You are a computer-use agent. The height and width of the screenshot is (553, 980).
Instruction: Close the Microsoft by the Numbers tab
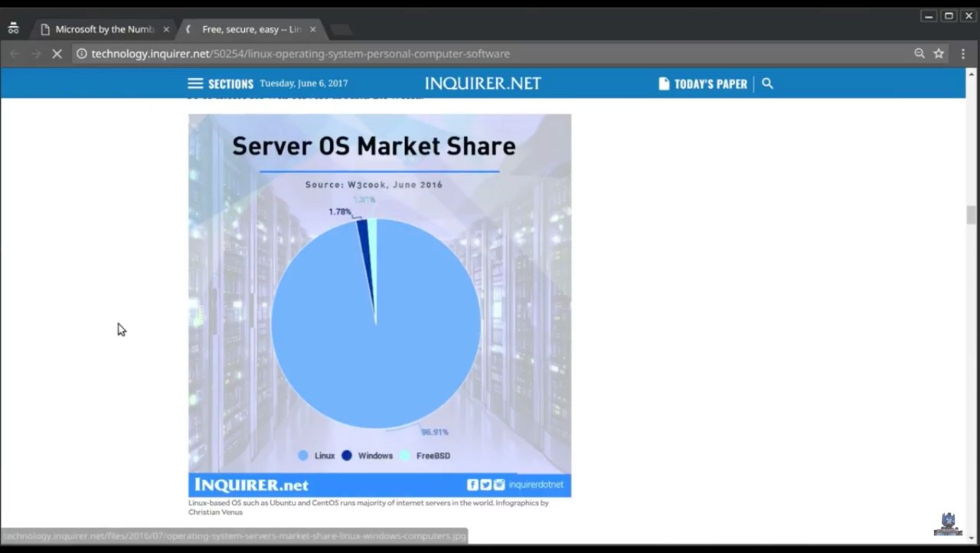tap(166, 29)
